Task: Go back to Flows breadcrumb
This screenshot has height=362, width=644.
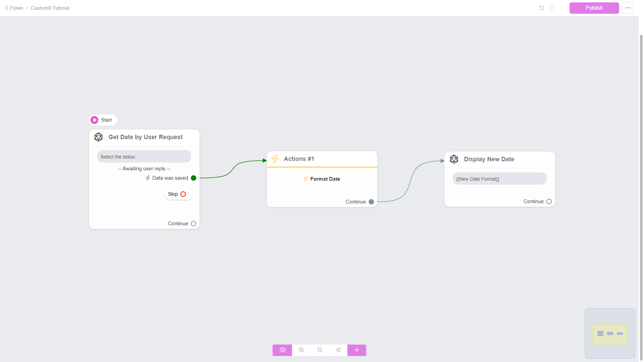Action: click(14, 8)
